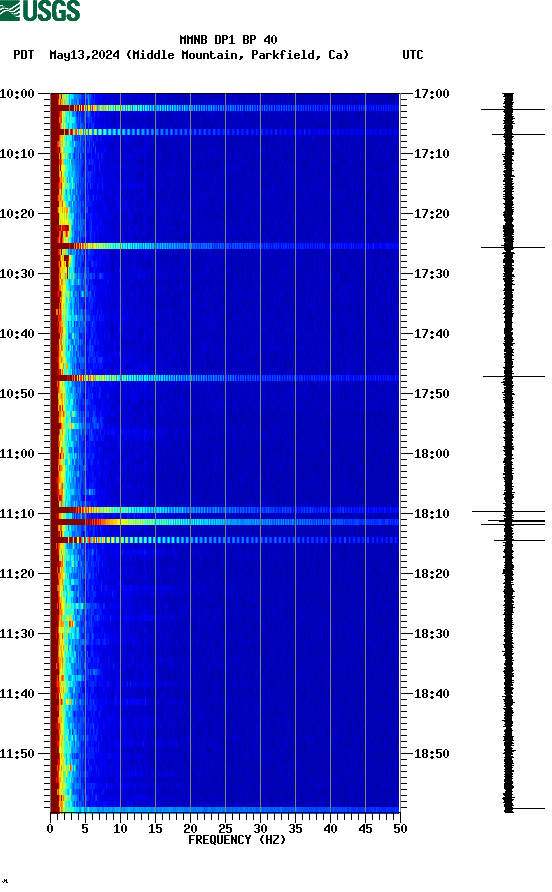Screen dimensions: 552x892
Task: Click the spectrogram event band just before 11:10
Action: point(225,510)
